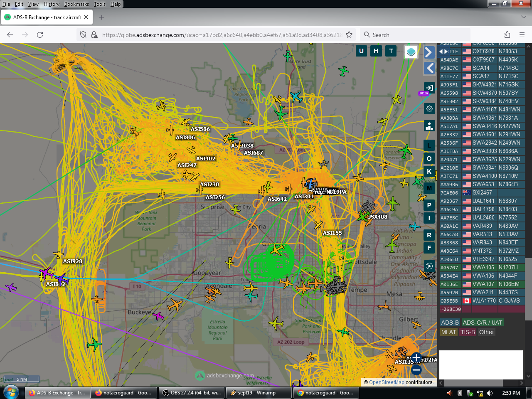Zoom in the map with plus button
This screenshot has height=399, width=532.
tap(416, 357)
